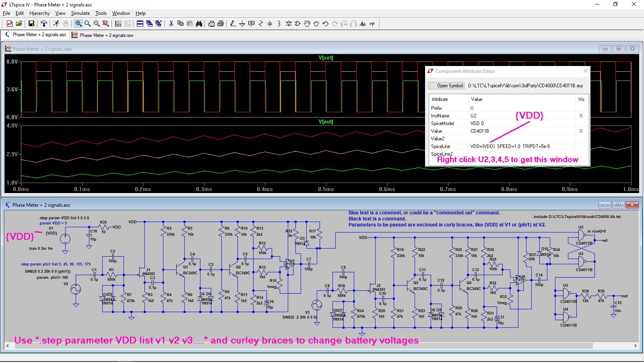644x362 pixels.
Task: Click the Open Symbol button
Action: 446,86
